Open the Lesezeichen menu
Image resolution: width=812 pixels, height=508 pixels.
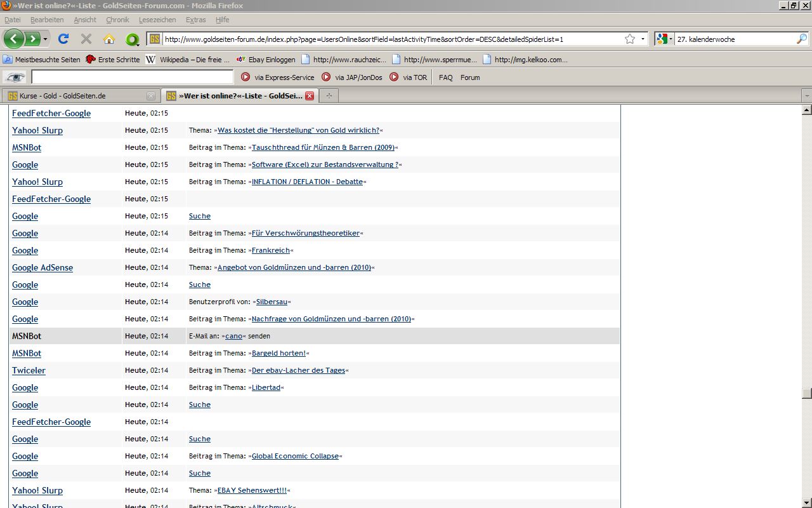click(157, 20)
